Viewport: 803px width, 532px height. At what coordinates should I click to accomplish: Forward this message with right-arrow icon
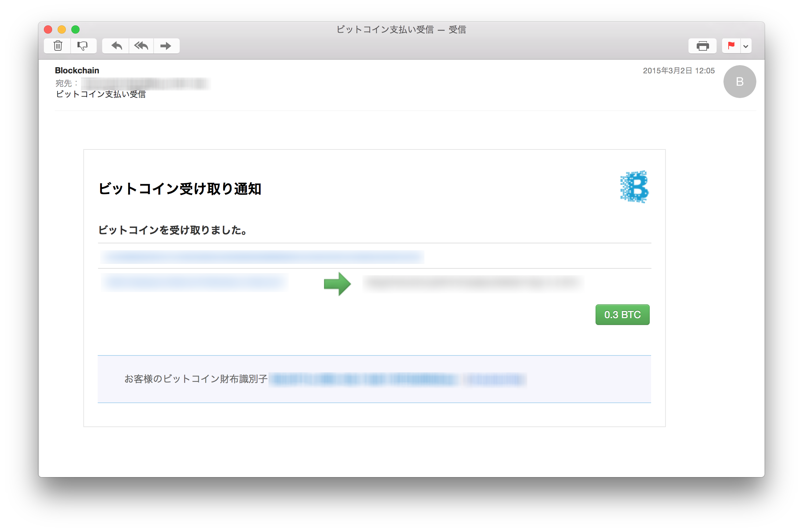(166, 46)
